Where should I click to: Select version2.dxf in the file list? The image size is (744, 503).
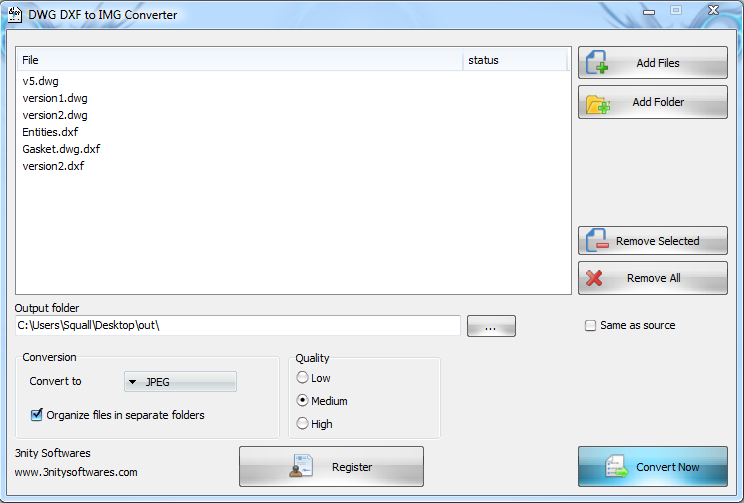(53, 166)
